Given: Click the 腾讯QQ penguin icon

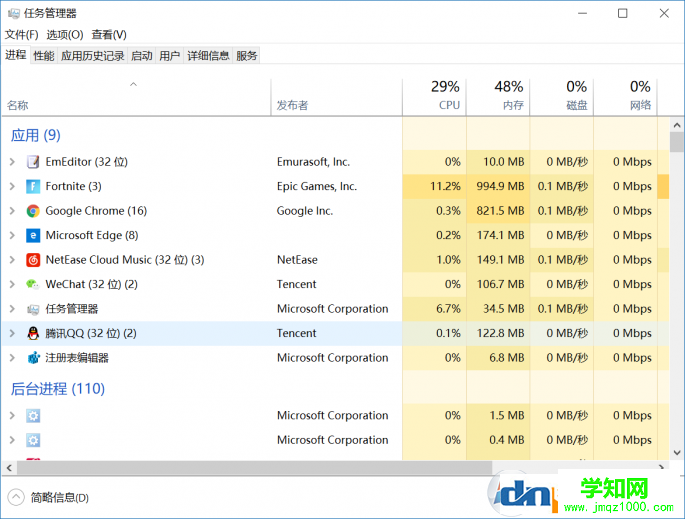Looking at the screenshot, I should coord(33,333).
